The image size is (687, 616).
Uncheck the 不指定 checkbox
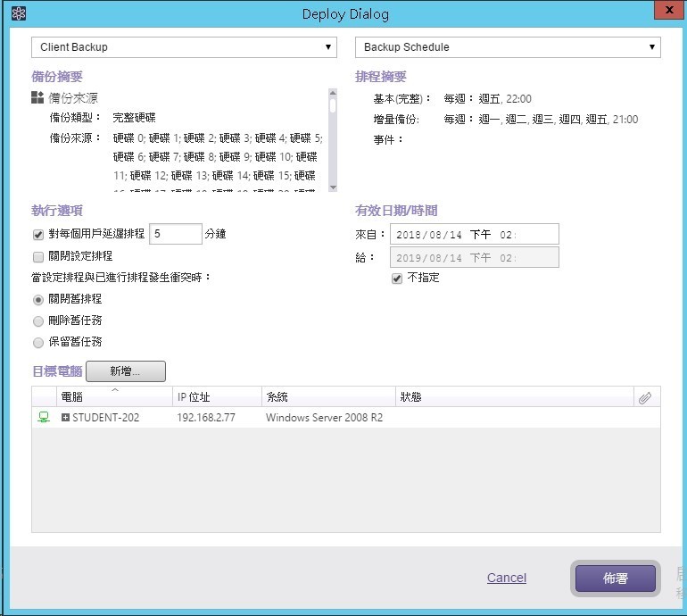(397, 278)
